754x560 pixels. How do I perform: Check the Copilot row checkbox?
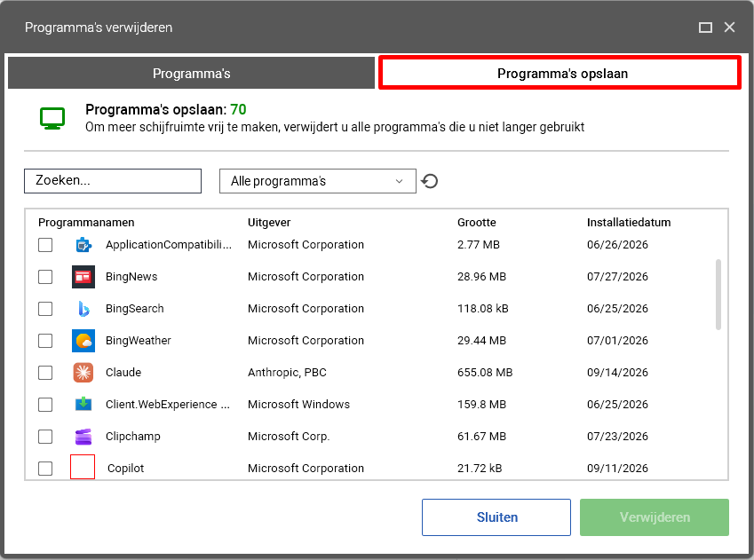pos(45,469)
